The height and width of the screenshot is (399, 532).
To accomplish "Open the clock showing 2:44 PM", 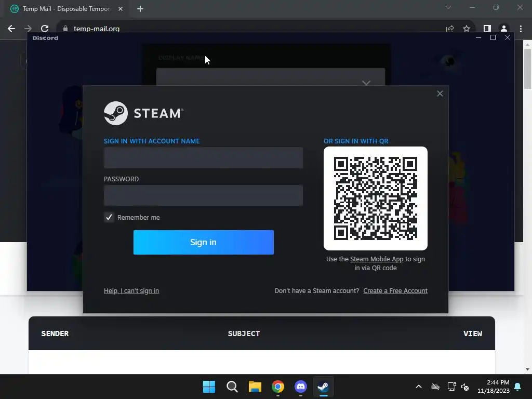I will point(494,387).
